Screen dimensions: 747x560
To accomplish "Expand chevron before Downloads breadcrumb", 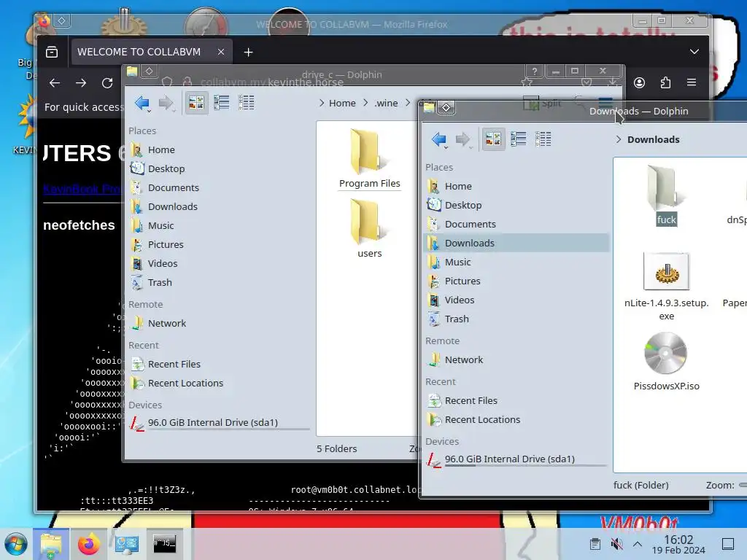I will (x=619, y=139).
